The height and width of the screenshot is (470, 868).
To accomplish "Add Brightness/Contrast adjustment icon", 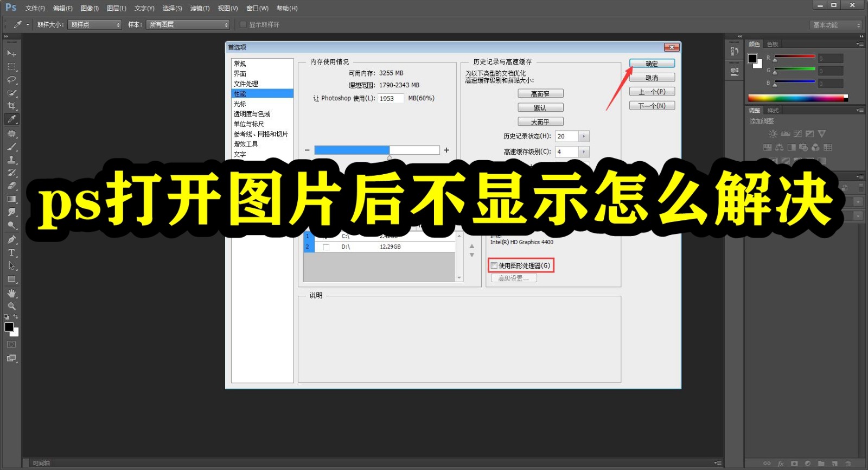I will coord(773,134).
